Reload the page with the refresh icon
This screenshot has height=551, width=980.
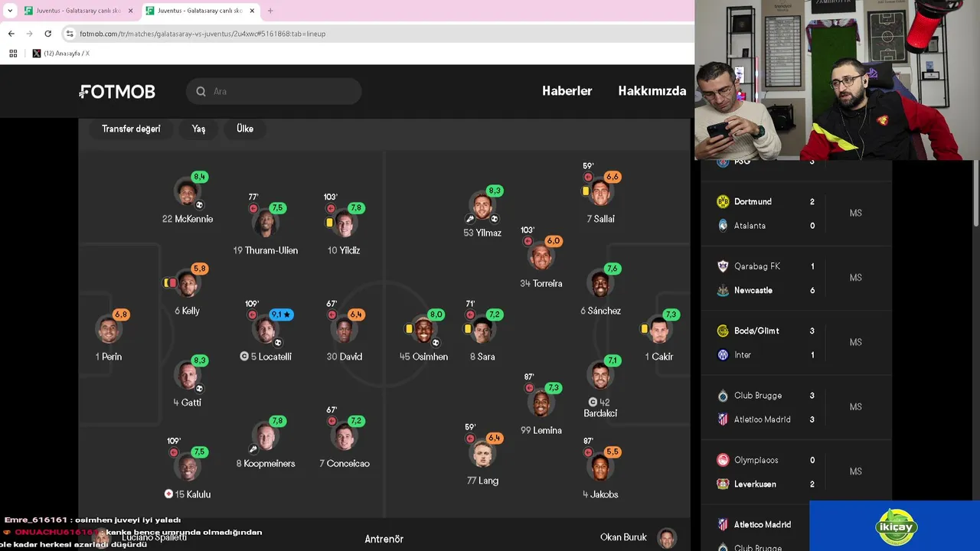pos(47,34)
